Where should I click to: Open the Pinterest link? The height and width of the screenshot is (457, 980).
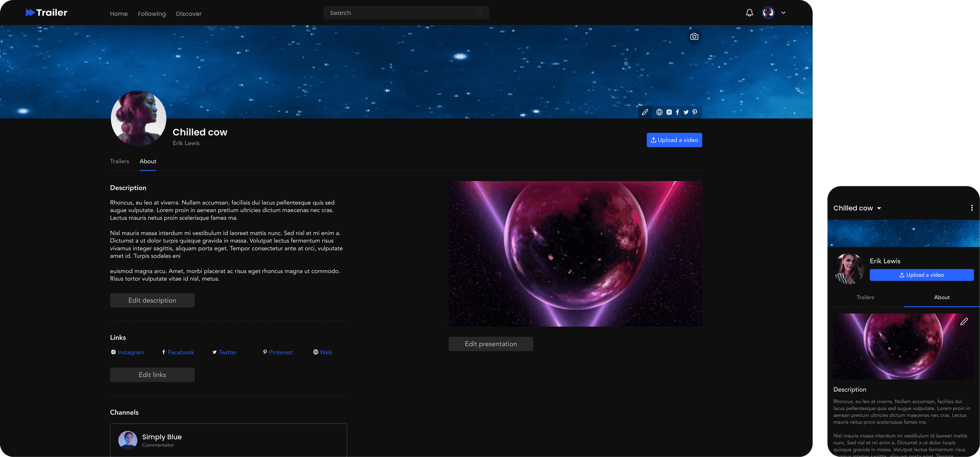coord(278,352)
